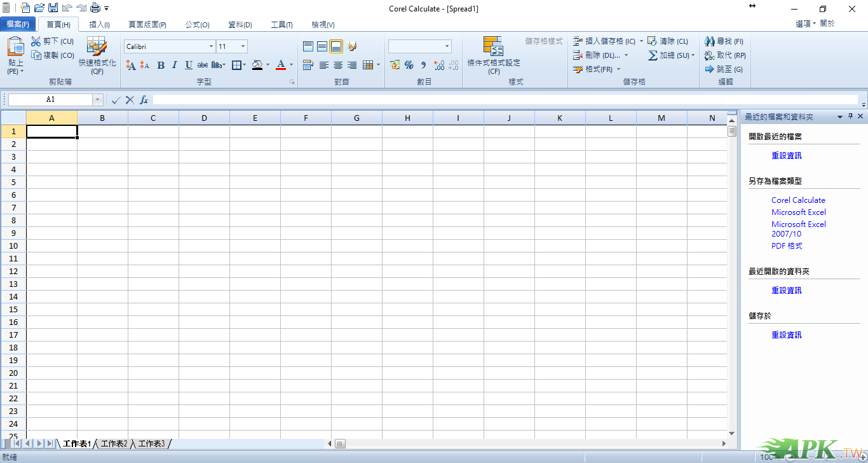Open the borders dropdown arrow
The image size is (868, 463).
pyautogui.click(x=245, y=65)
